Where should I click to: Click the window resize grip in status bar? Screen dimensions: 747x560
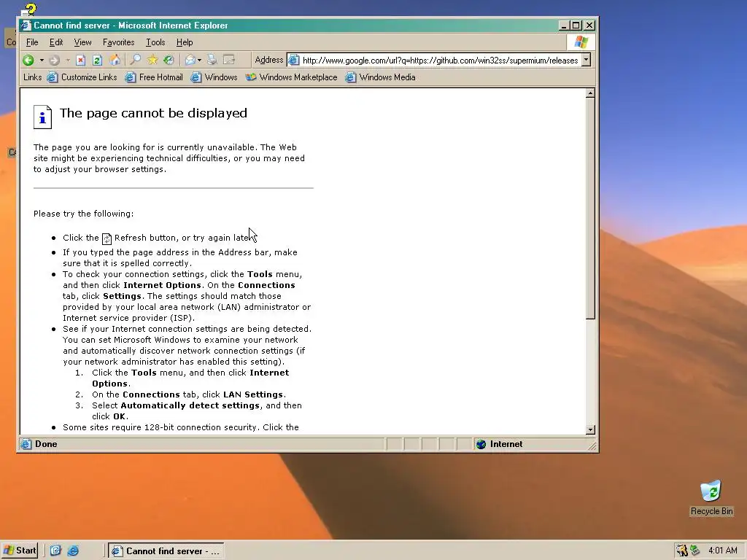tap(592, 446)
